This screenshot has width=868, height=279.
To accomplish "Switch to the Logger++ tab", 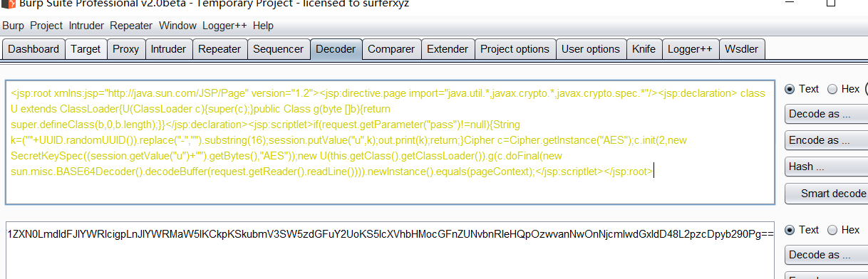I will pyautogui.click(x=690, y=49).
